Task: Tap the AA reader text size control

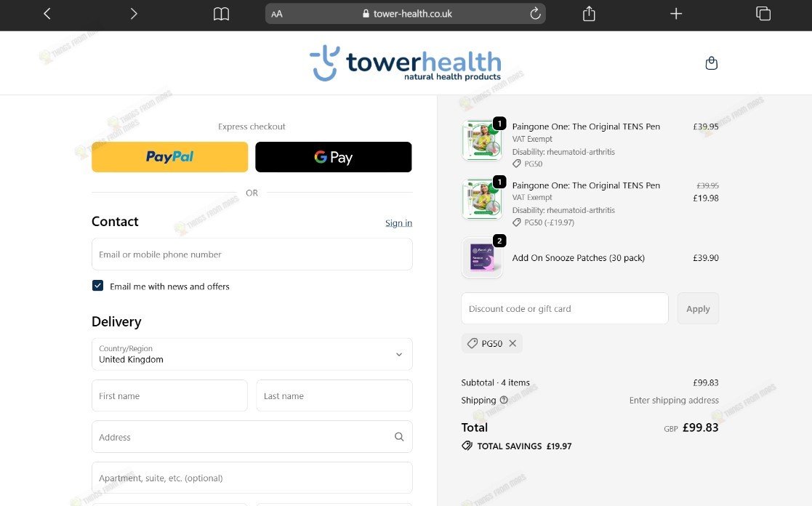Action: click(277, 14)
